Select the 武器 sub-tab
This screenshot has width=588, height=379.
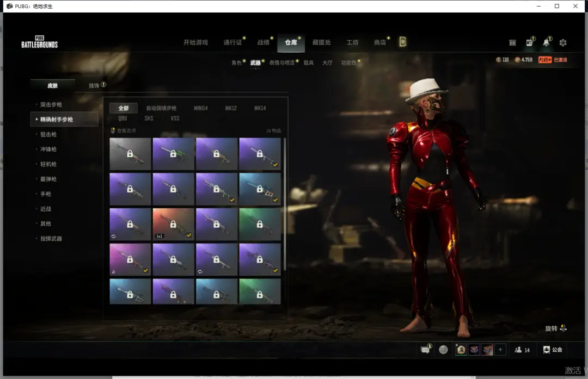click(x=255, y=63)
